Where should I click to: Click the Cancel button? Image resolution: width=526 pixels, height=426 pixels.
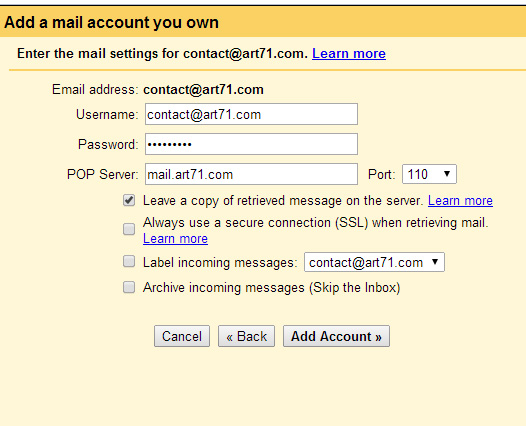[x=182, y=336]
